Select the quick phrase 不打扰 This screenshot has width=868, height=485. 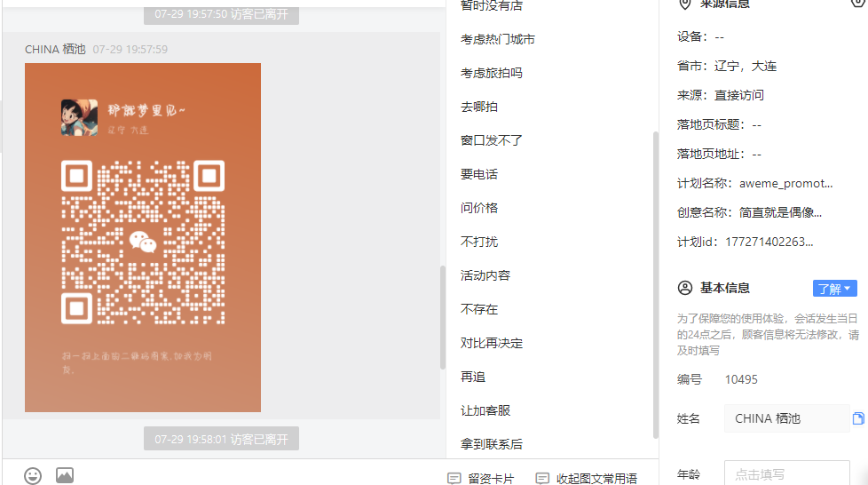(479, 242)
